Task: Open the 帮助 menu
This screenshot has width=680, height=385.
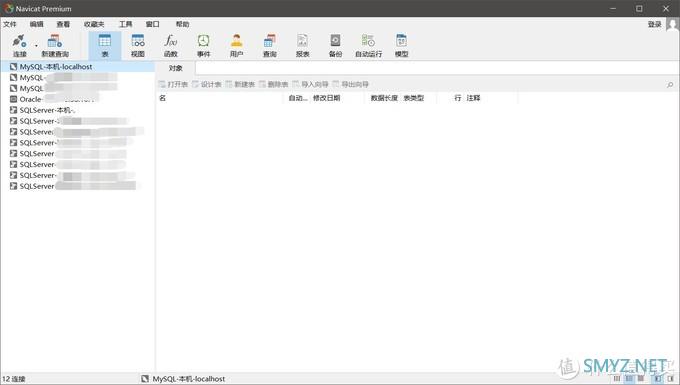Action: tap(183, 24)
